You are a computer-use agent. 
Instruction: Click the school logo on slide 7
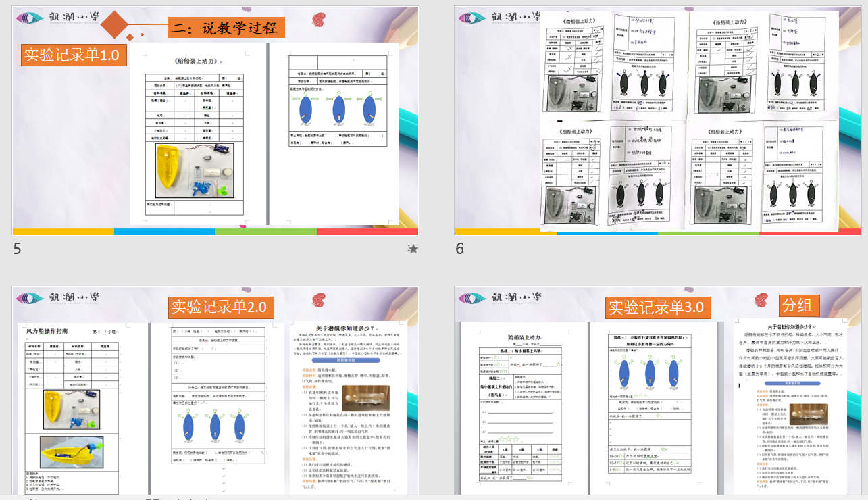point(58,298)
